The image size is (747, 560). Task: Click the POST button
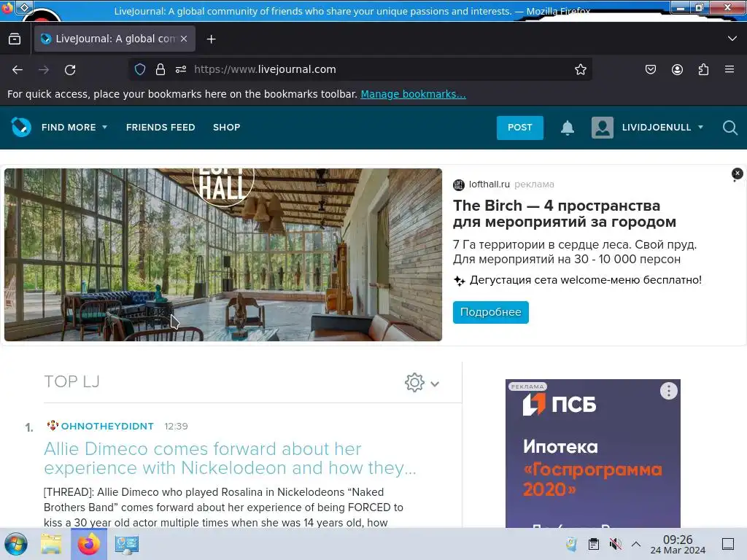coord(519,128)
